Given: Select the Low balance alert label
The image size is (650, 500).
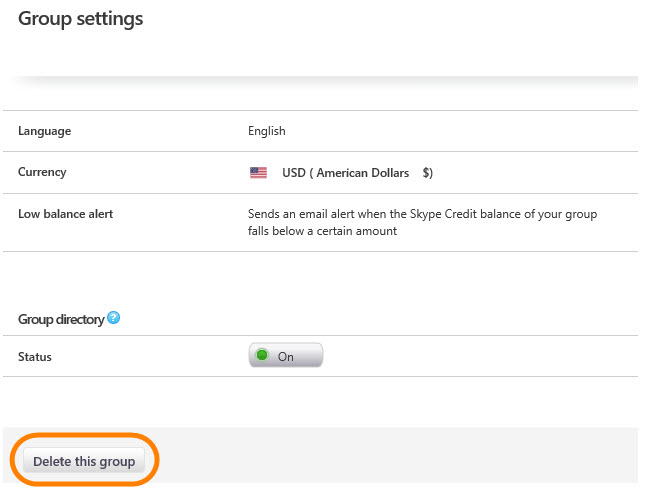Looking at the screenshot, I should pos(65,214).
